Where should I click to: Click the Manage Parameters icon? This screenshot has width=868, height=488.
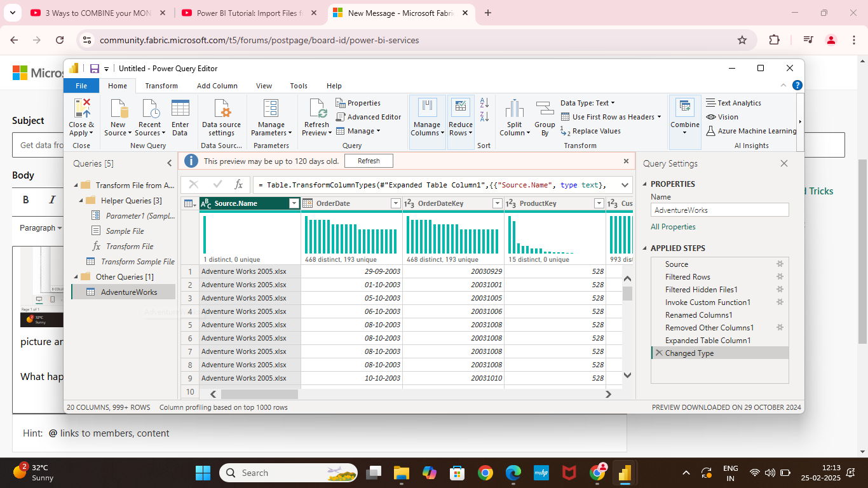pos(271,108)
